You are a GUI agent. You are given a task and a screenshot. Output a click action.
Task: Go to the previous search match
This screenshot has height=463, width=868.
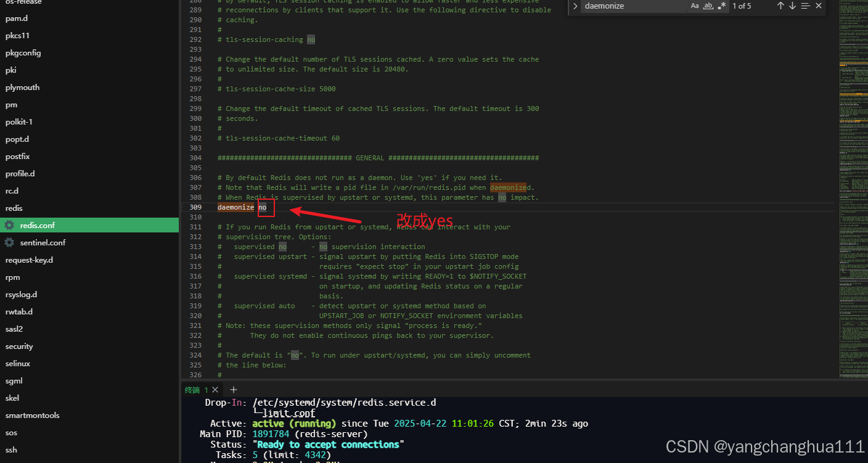[780, 6]
